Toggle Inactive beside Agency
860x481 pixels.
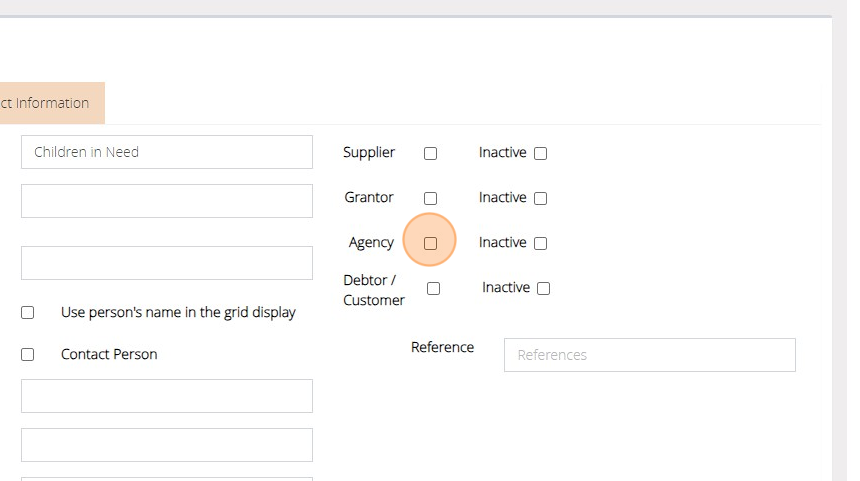(x=541, y=243)
